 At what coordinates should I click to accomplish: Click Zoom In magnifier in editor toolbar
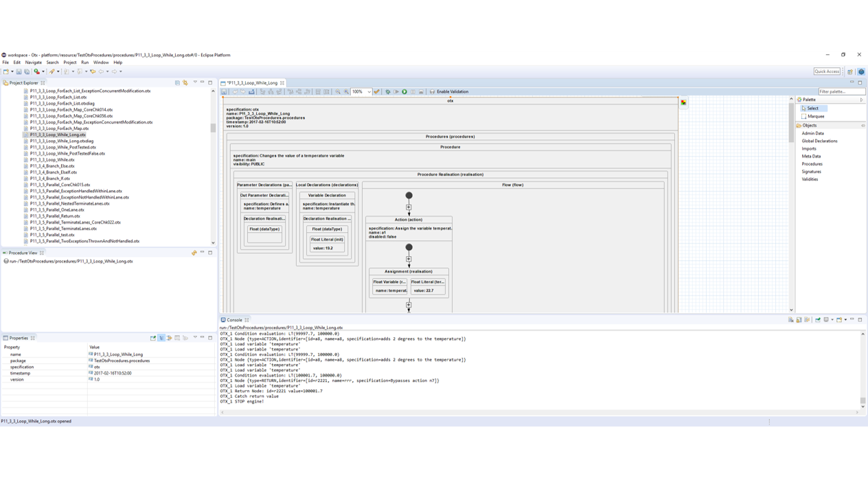tap(346, 91)
